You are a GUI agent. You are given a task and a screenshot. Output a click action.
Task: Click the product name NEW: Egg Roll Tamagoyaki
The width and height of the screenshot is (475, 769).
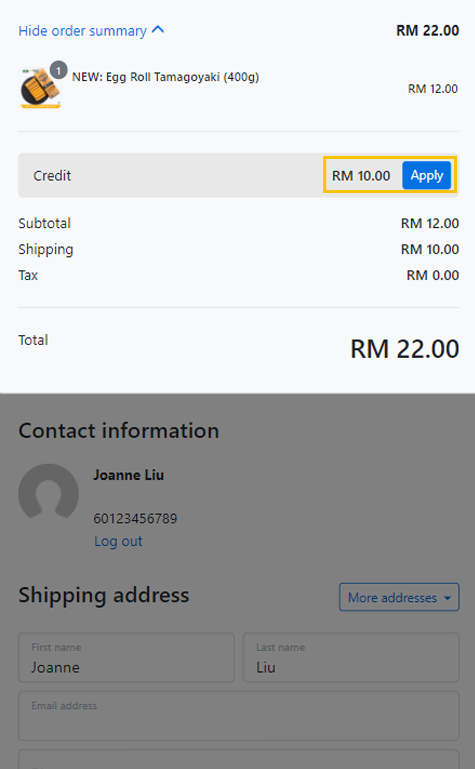tap(166, 77)
